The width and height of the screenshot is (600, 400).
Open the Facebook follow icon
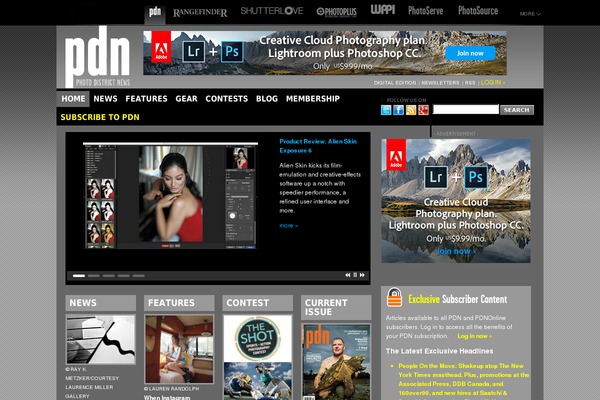click(398, 110)
